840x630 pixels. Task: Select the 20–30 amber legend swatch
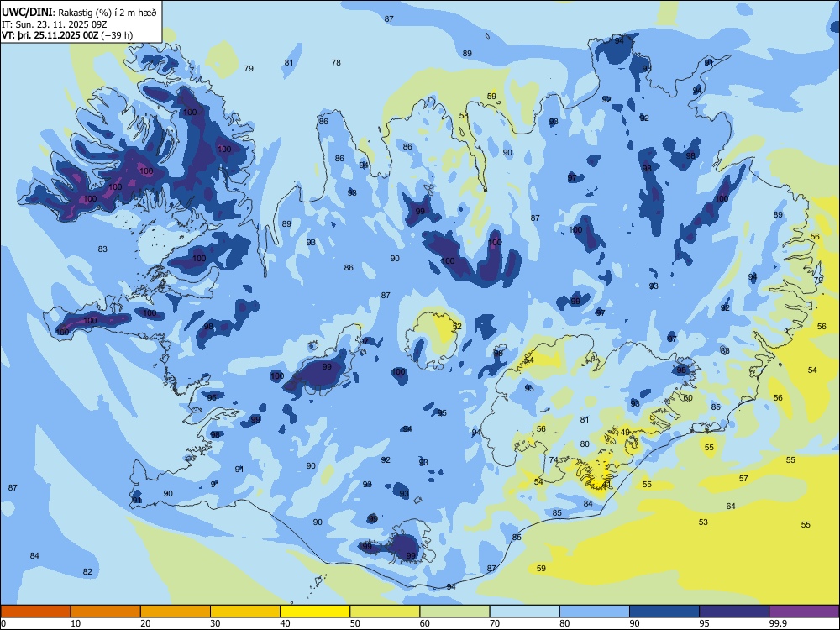(176, 612)
